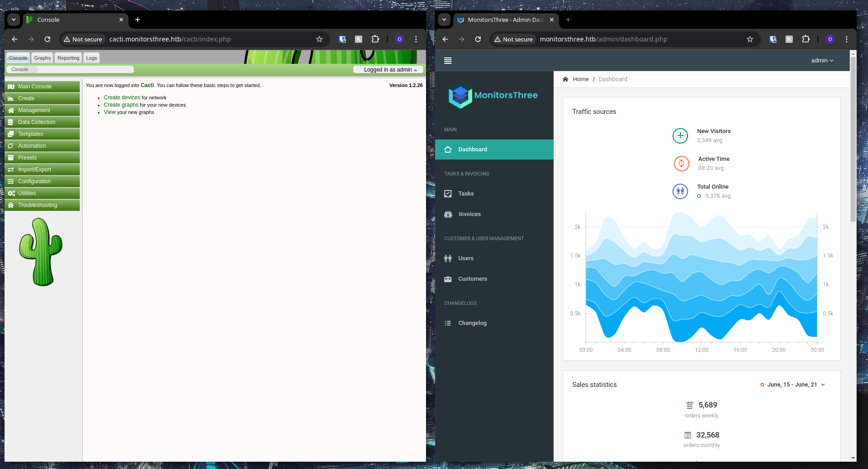Click the Presets archive icon in Cacti
Screen dimensions: 868x469
[11, 158]
